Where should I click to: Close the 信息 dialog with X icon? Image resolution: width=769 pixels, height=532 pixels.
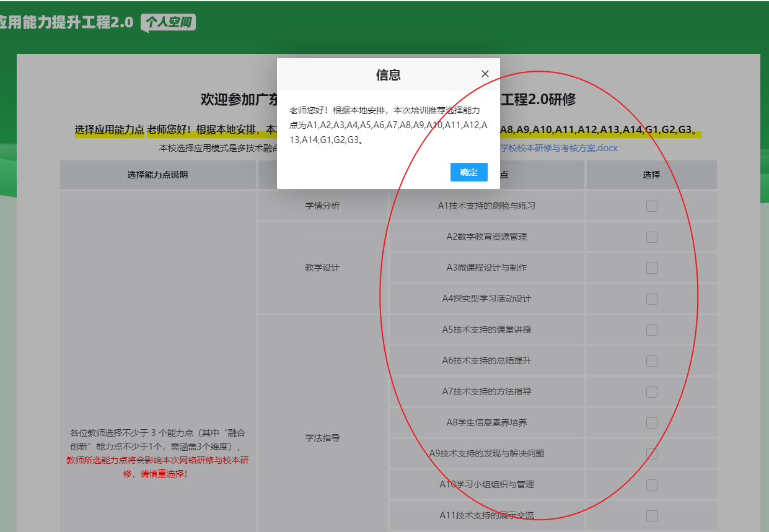(x=485, y=74)
